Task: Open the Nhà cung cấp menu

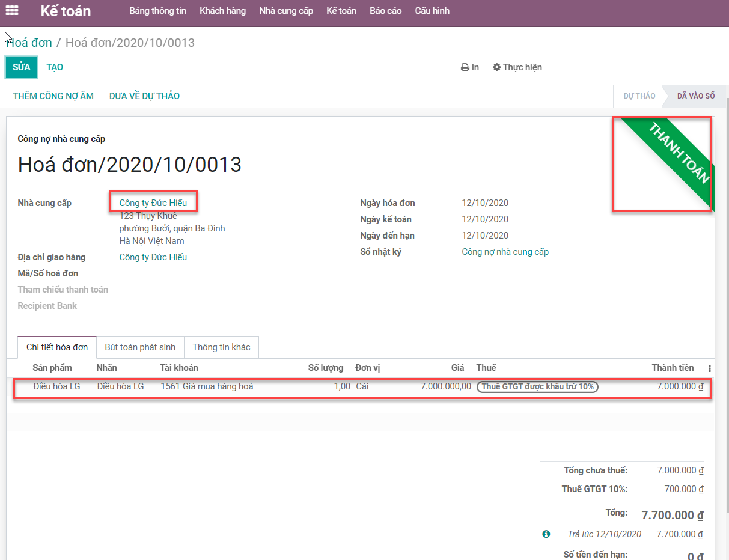Action: [286, 11]
